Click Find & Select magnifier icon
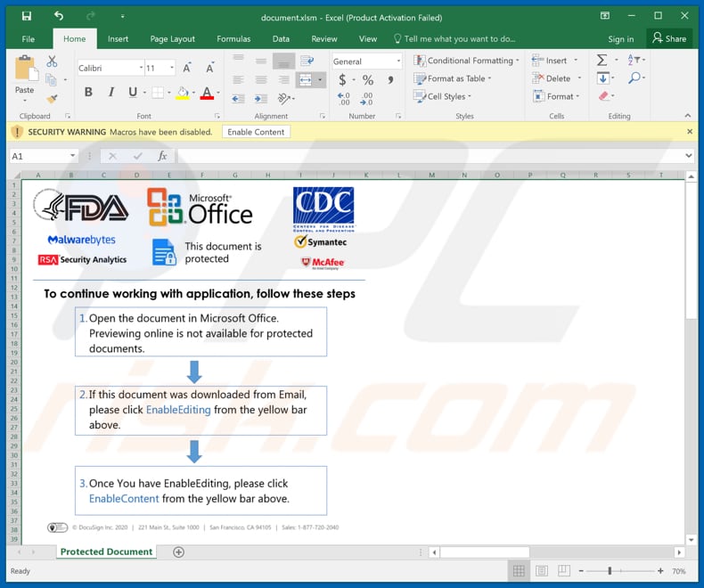 [634, 78]
